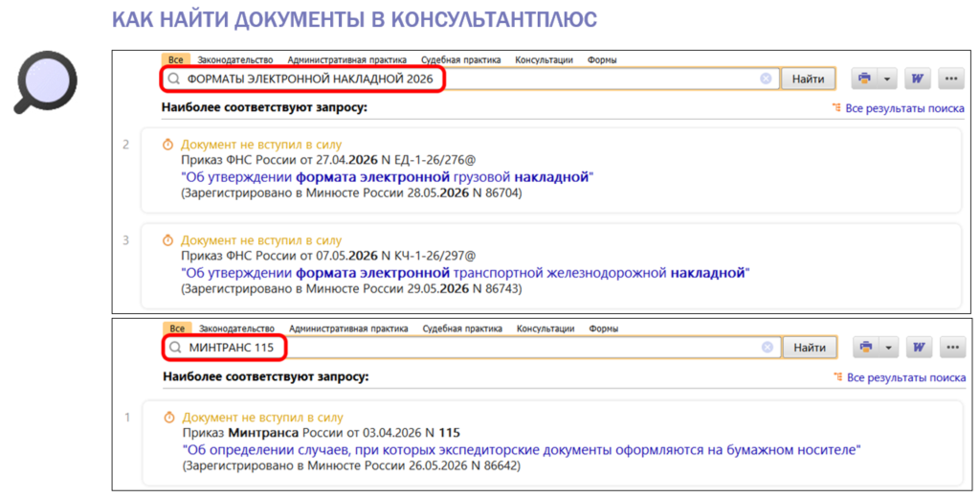Viewport: 980px width, 498px height.
Task: Click Документ не вступил в силу for Минтранс order 115
Action: 262,418
